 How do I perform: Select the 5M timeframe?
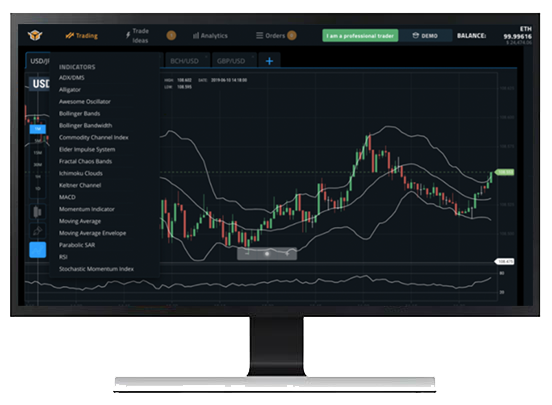click(x=38, y=141)
